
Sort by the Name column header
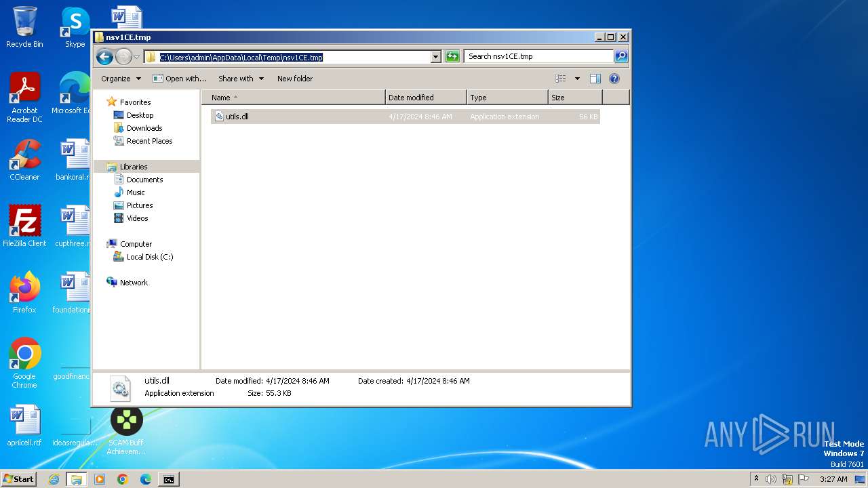[293, 98]
